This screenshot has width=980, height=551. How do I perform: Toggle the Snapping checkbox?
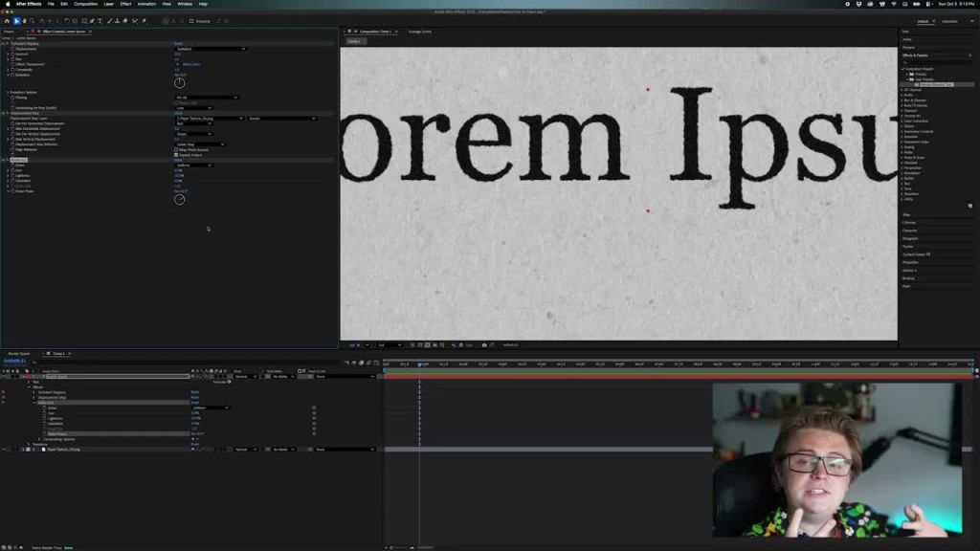pyautogui.click(x=191, y=21)
